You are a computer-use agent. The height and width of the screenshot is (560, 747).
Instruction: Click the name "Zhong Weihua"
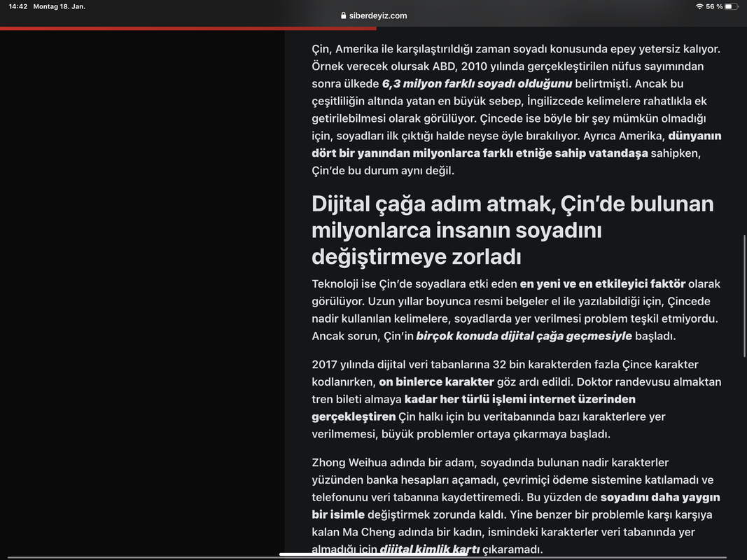click(x=349, y=463)
